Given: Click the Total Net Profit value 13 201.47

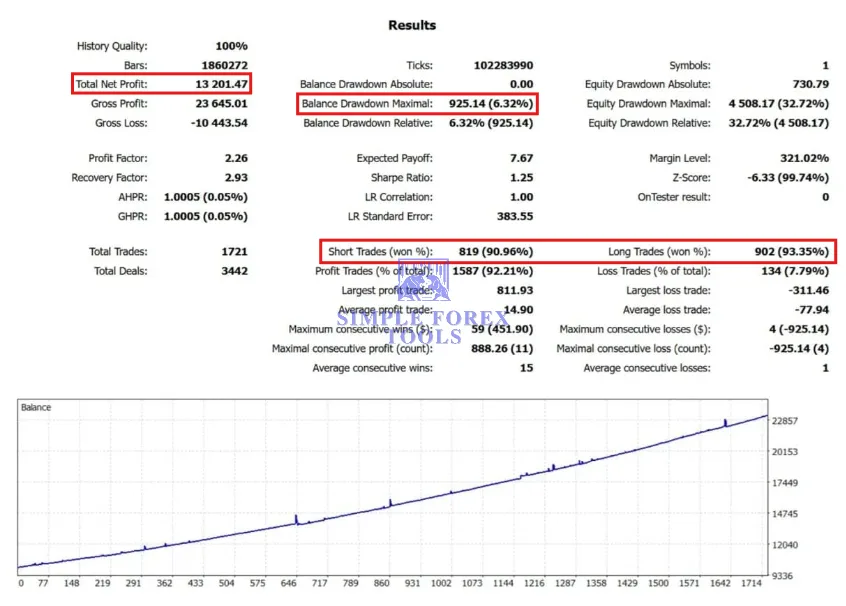Looking at the screenshot, I should [221, 84].
